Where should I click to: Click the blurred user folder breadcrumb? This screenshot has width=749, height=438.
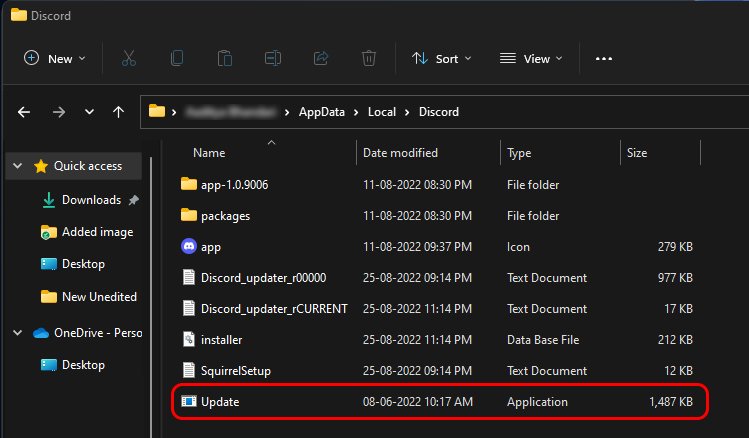(x=231, y=112)
